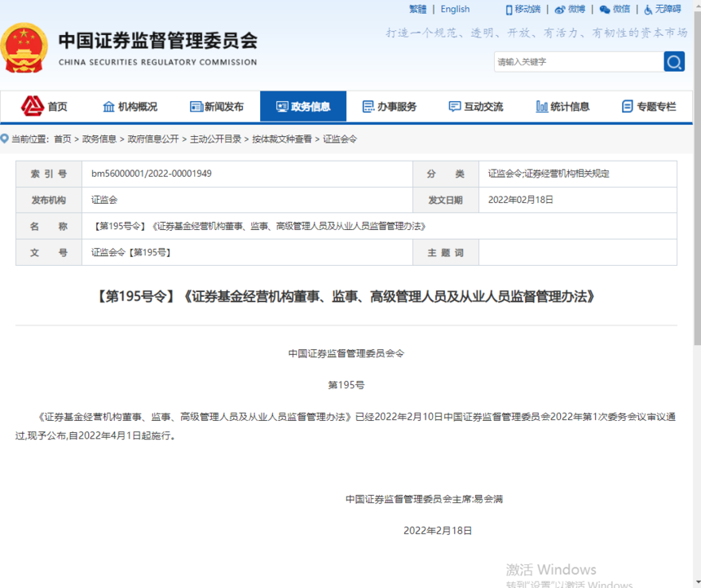Go to 政务信息 in the breadcrumb
Viewport: 701px width, 588px height.
tap(99, 139)
